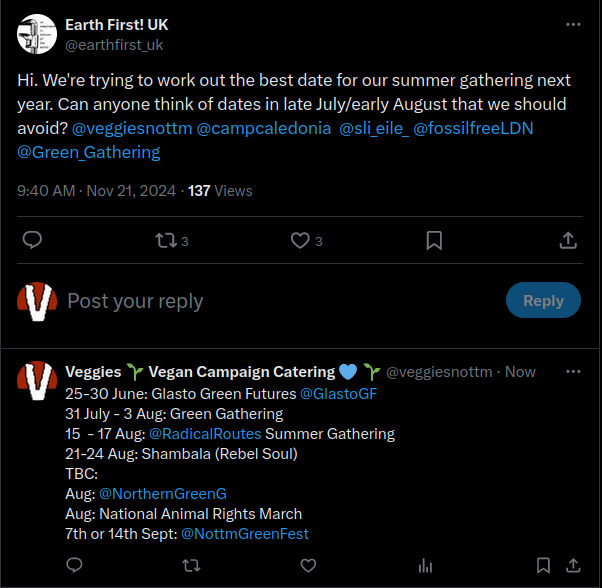Open more options on Veggies reply

pos(573,372)
